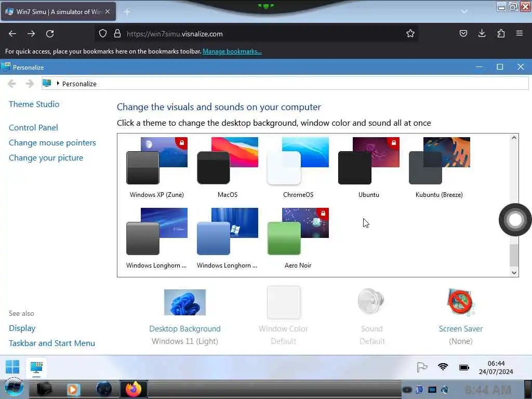Open browser extensions menu
Image resolution: width=532 pixels, height=399 pixels.
[x=501, y=33]
